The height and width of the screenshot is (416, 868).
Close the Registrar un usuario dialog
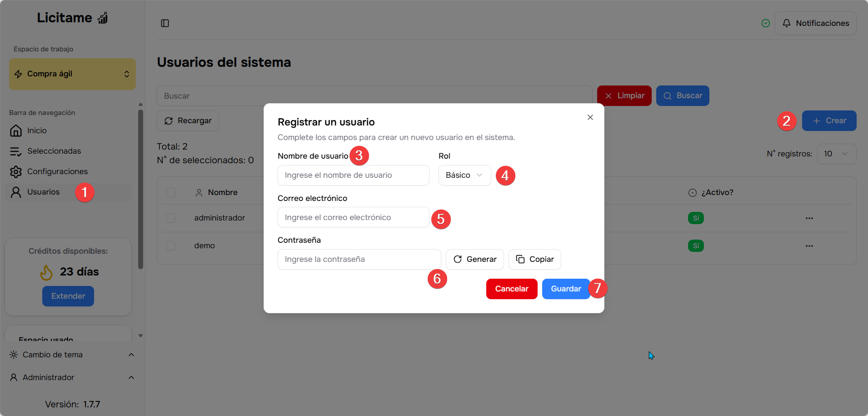pyautogui.click(x=590, y=117)
